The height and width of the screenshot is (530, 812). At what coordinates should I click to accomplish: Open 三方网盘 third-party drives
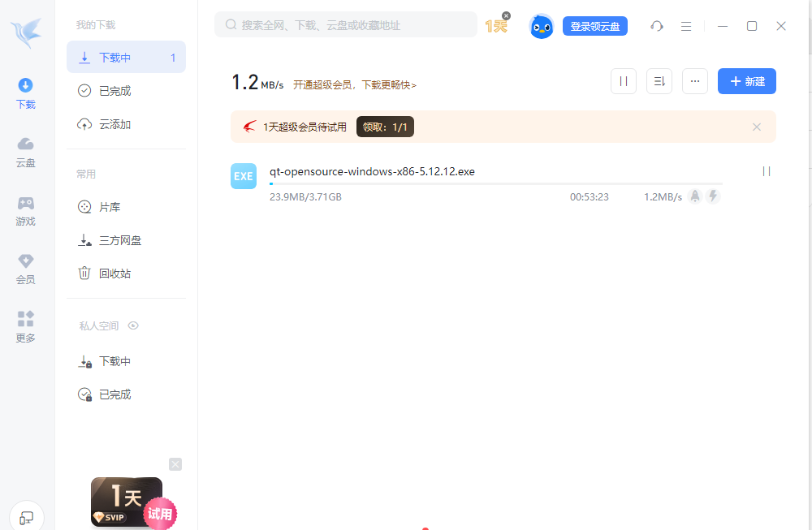(127, 240)
